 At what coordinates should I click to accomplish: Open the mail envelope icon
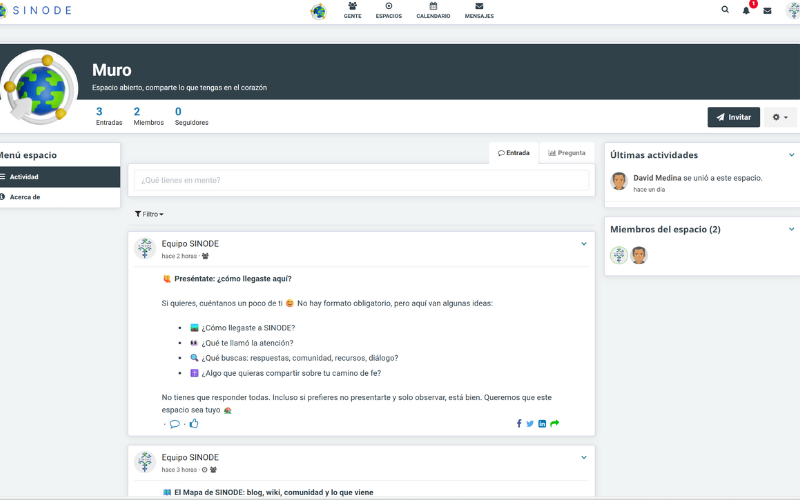point(767,10)
